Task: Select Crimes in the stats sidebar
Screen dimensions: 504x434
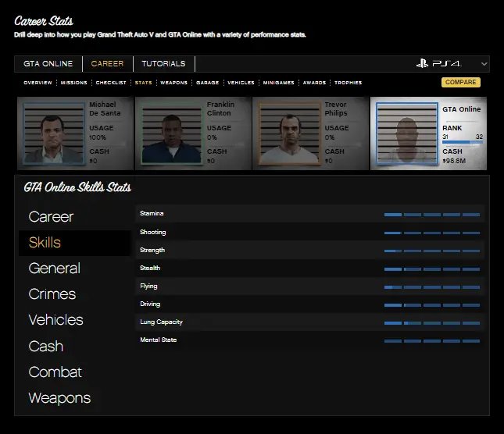Action: (x=52, y=294)
